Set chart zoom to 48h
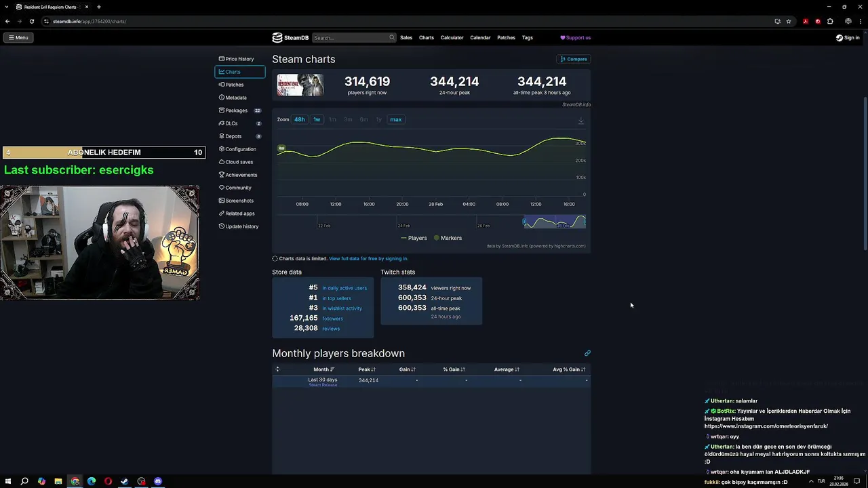Viewport: 868px width, 488px height. pos(299,119)
